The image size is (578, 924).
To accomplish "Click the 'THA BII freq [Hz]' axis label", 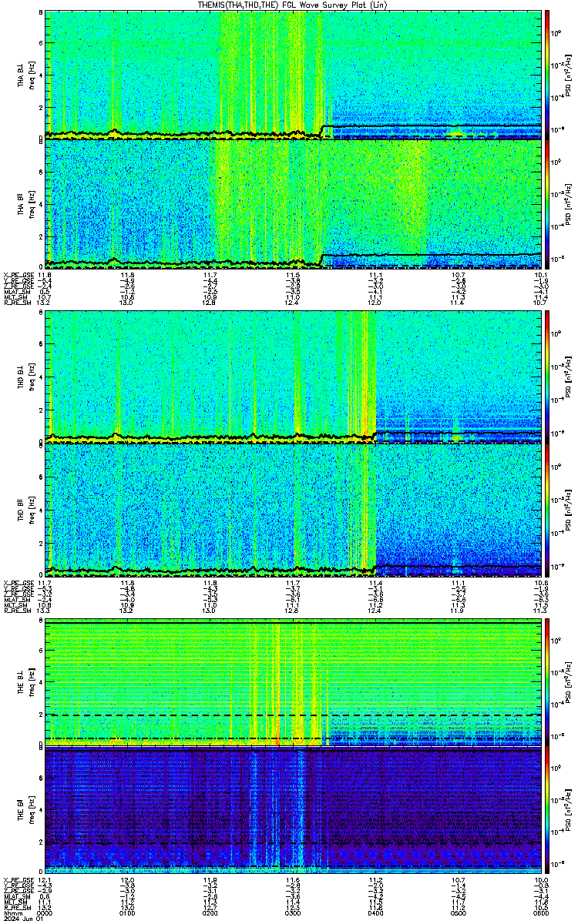I will click(25, 203).
